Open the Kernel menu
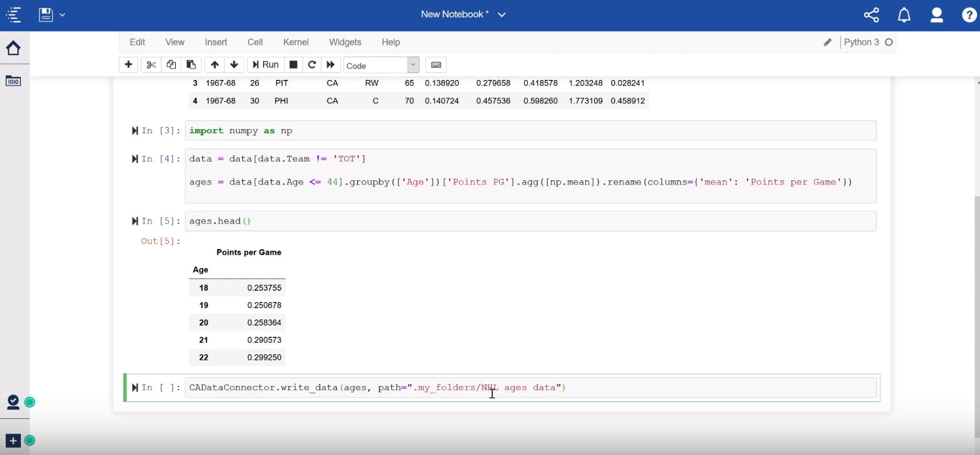 point(296,42)
